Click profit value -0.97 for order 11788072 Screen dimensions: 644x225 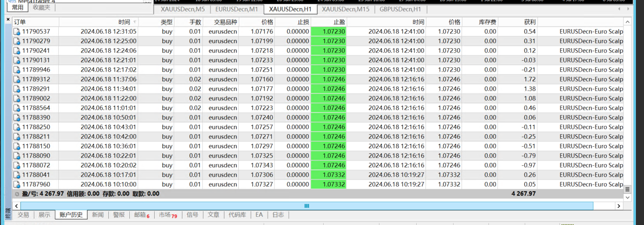click(x=529, y=165)
